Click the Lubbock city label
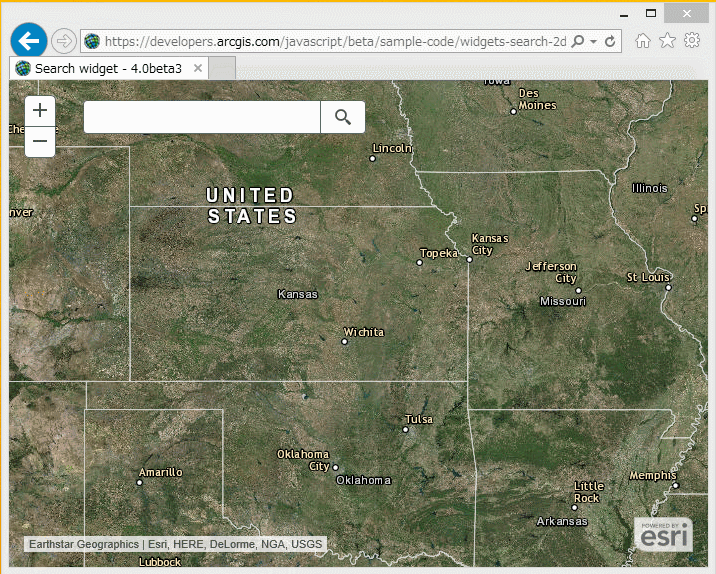The width and height of the screenshot is (716, 574). 160,562
